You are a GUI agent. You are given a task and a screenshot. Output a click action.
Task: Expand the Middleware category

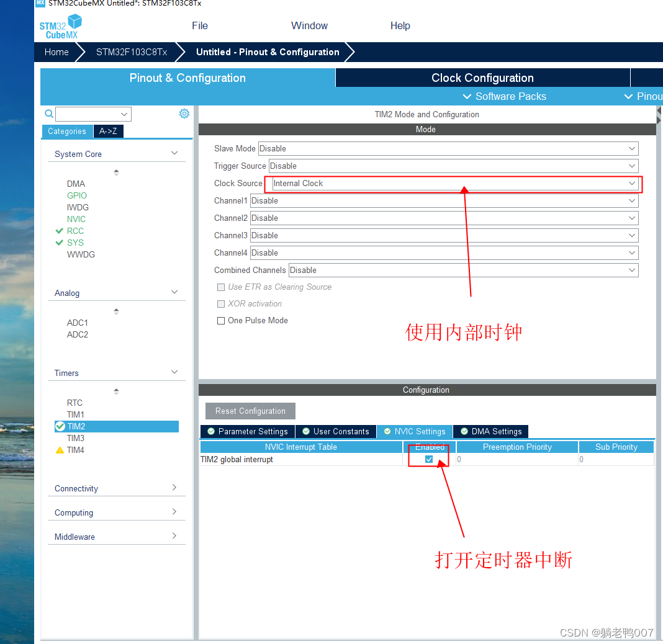(174, 536)
